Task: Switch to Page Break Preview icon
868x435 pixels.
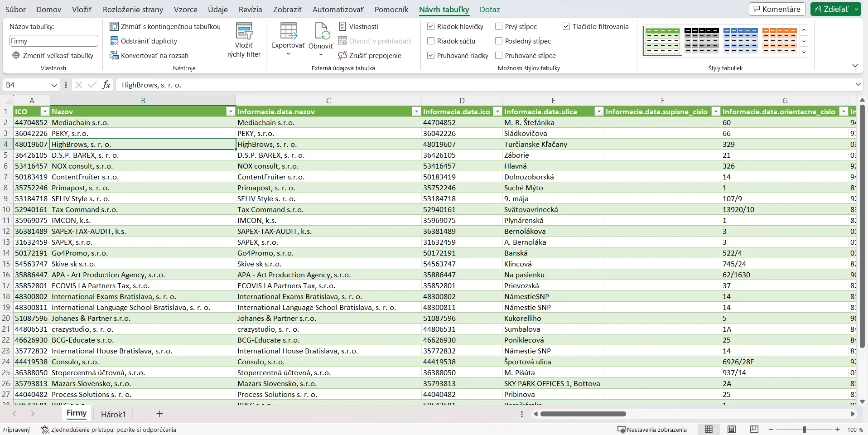Action: click(754, 430)
